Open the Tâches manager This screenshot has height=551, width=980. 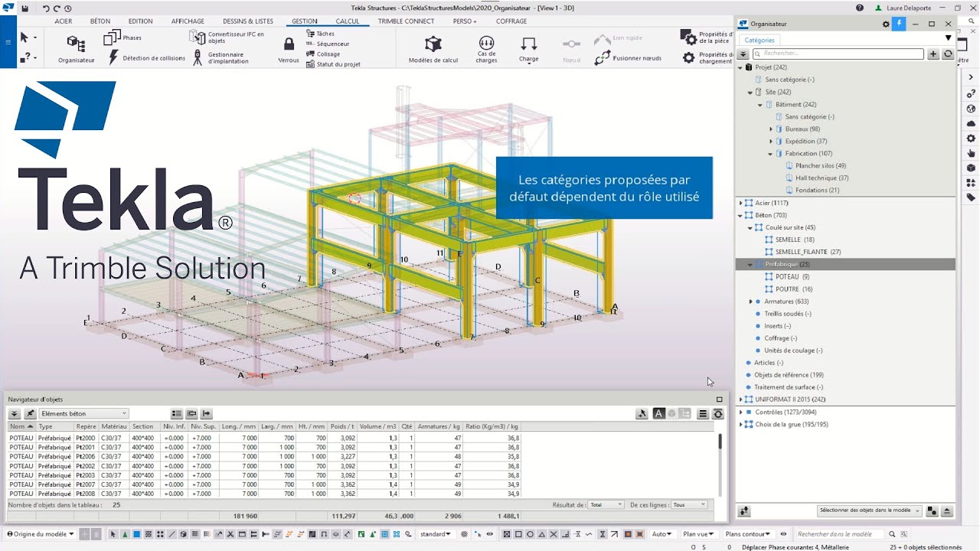tap(319, 34)
